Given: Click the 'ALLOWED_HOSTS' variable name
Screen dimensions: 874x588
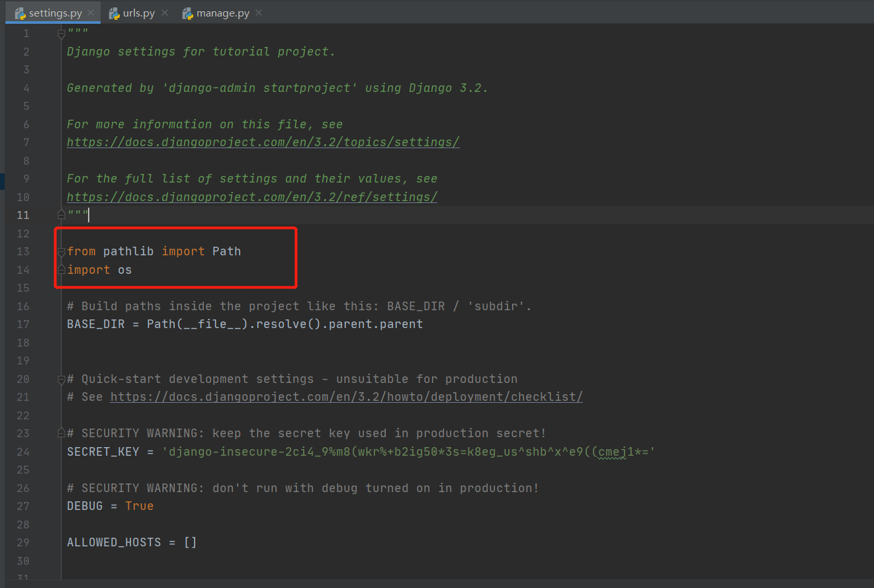Looking at the screenshot, I should 114,542.
